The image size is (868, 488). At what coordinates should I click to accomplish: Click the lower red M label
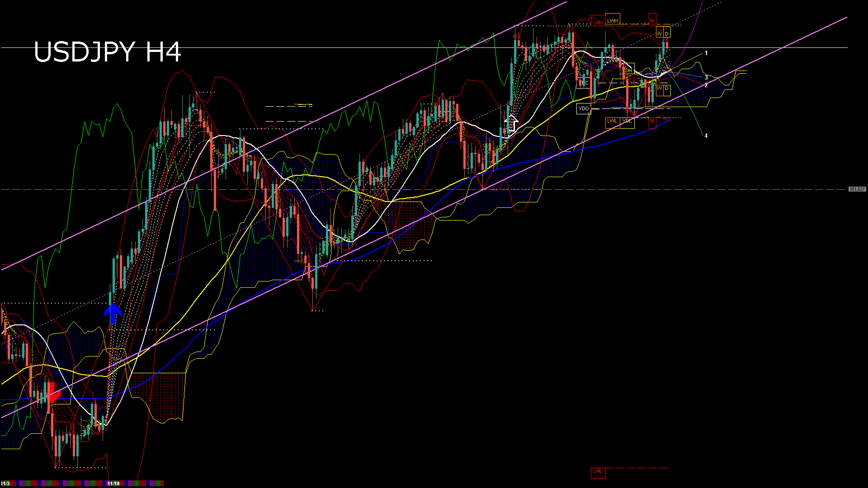tap(652, 121)
